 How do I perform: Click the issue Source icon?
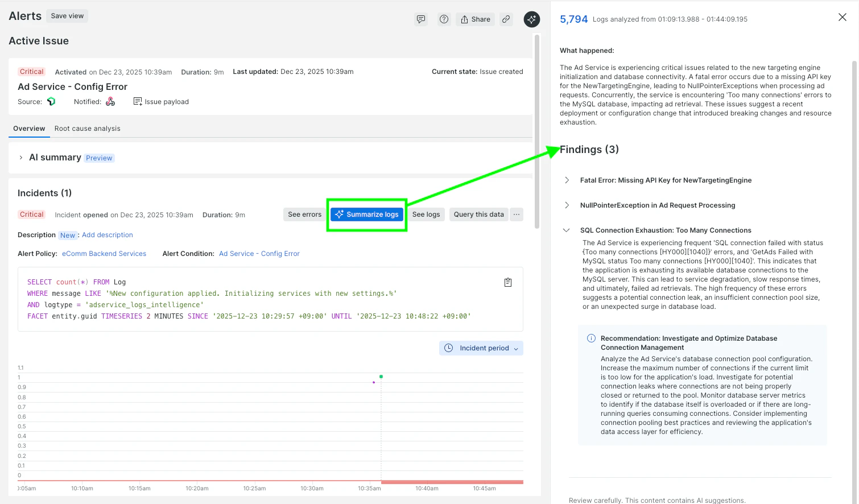coord(51,101)
